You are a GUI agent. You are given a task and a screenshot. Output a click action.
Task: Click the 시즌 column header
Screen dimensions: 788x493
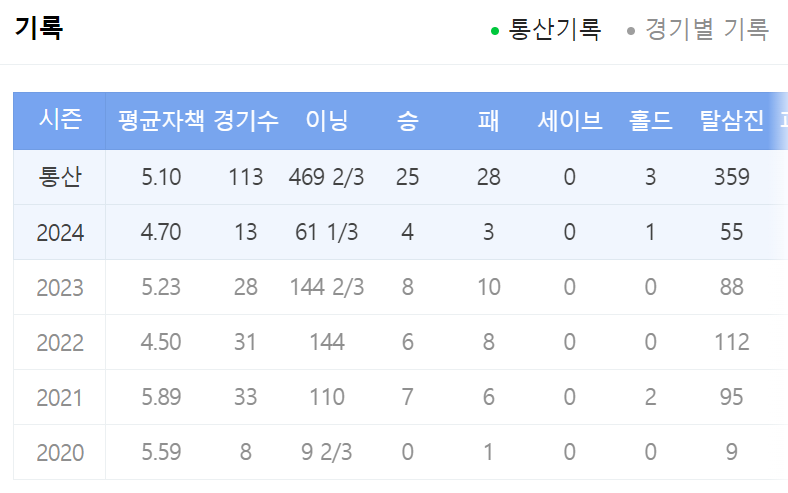pyautogui.click(x=60, y=120)
